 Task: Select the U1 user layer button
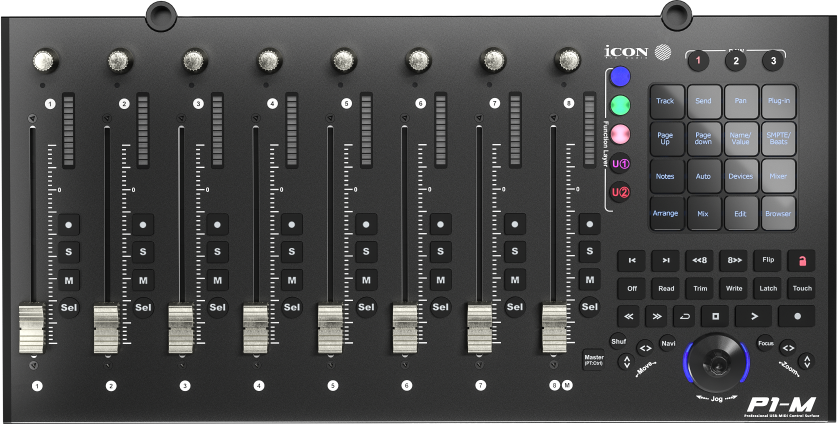[x=620, y=163]
